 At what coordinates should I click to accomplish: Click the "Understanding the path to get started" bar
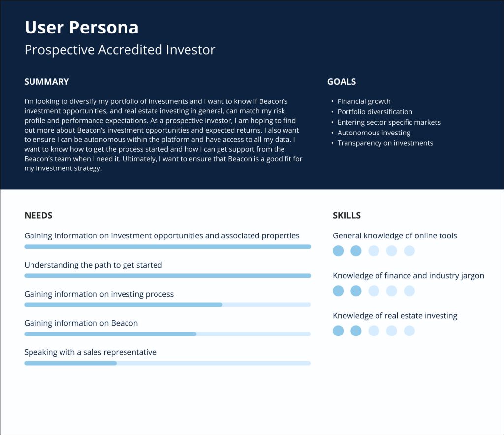click(x=167, y=276)
